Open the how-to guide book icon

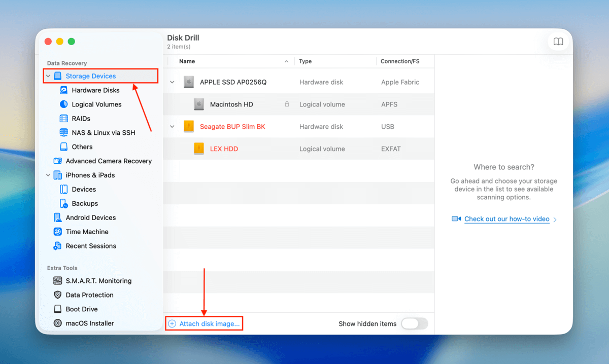tap(558, 42)
